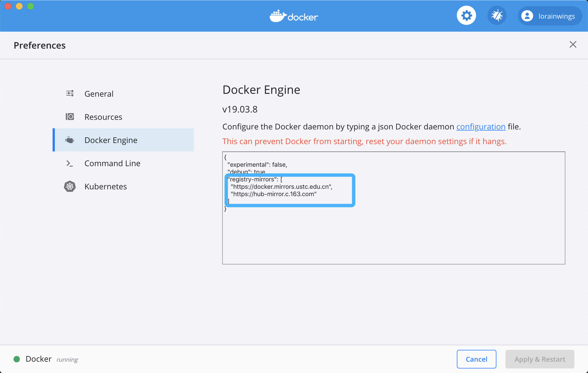Click the red daemon warning text
The height and width of the screenshot is (373, 588).
click(x=364, y=141)
